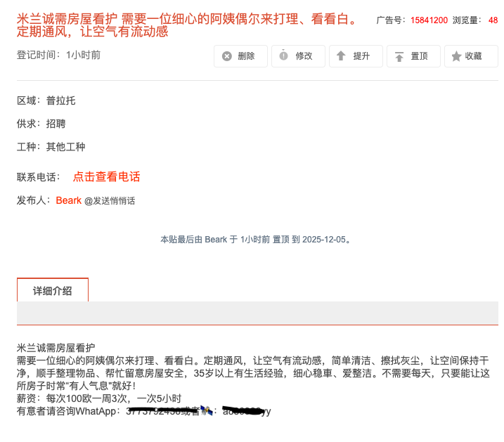Viewport: 504px width, 442px height.
Task: Click the pin-to-top icon beside 置顶
Action: coord(399,56)
